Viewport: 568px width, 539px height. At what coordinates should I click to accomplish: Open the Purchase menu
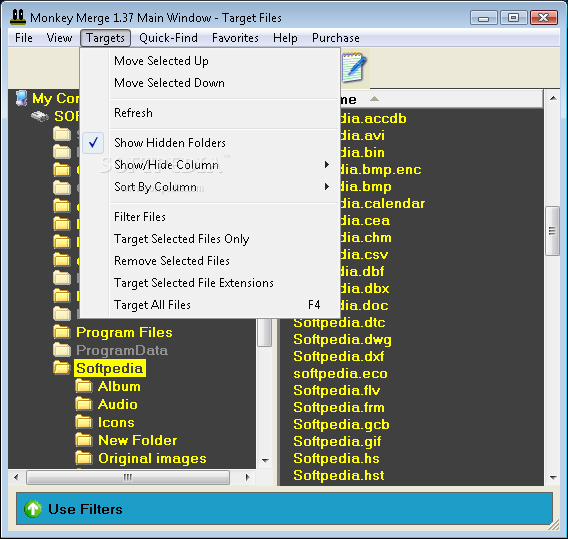[336, 38]
